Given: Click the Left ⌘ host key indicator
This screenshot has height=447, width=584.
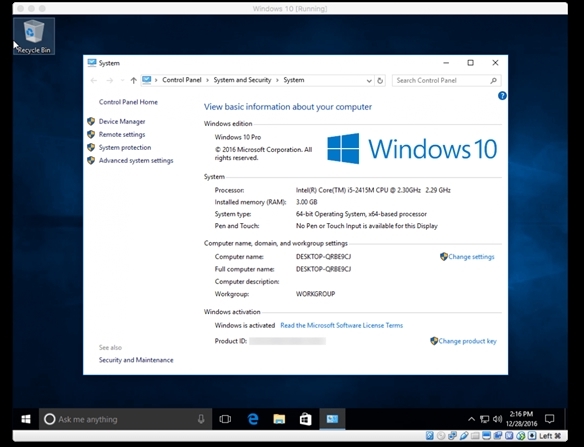Looking at the screenshot, I should pos(550,436).
